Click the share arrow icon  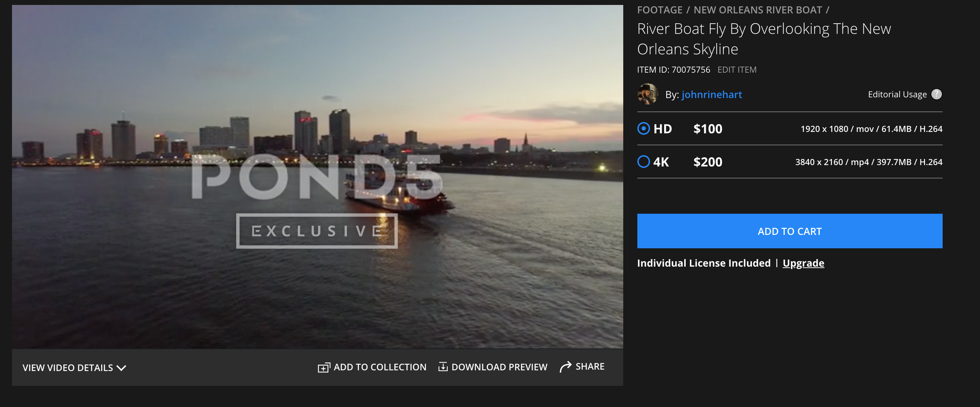[x=565, y=367]
